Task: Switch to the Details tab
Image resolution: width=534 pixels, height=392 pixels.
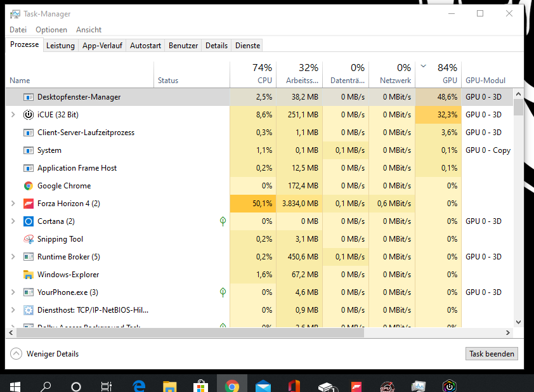Action: [x=217, y=46]
